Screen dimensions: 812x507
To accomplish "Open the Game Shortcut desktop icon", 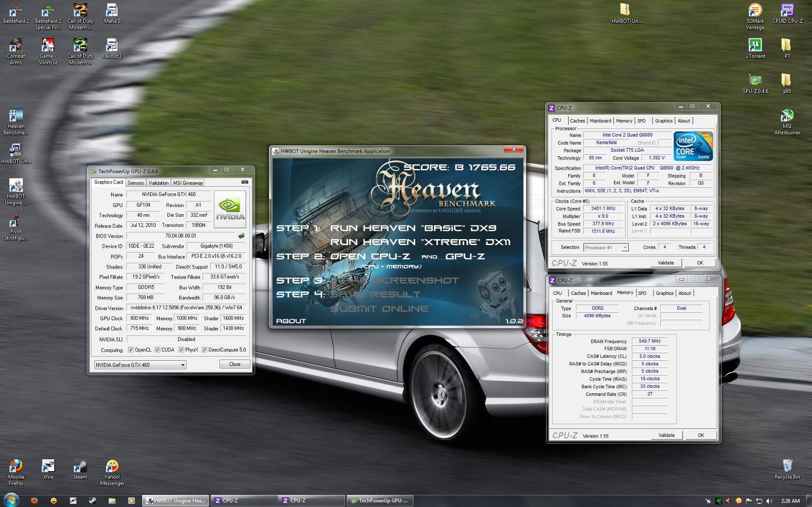I will tap(48, 52).
